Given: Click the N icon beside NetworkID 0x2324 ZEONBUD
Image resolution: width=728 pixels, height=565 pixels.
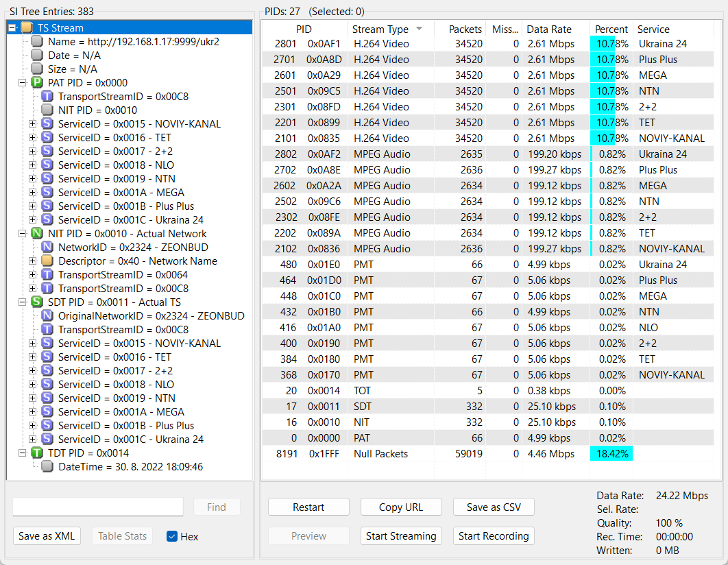Looking at the screenshot, I should click(47, 248).
